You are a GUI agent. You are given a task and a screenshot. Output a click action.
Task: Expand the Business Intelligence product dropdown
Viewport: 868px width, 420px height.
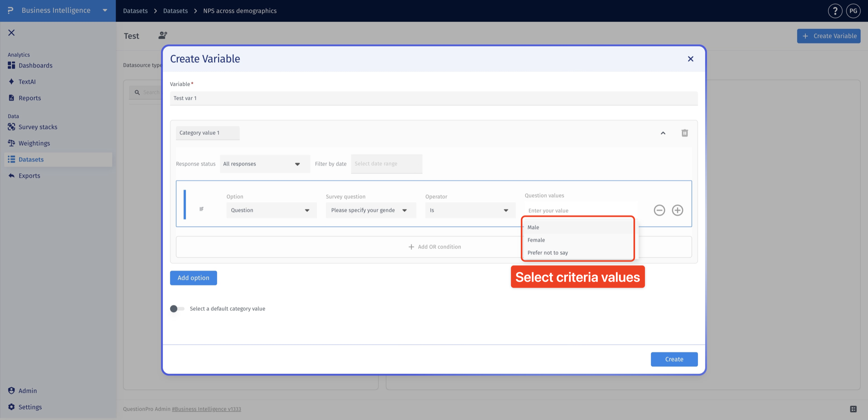105,10
